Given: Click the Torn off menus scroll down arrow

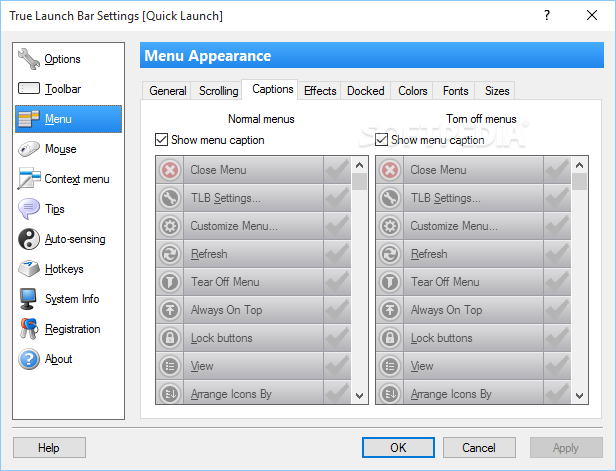Looking at the screenshot, I should click(579, 396).
